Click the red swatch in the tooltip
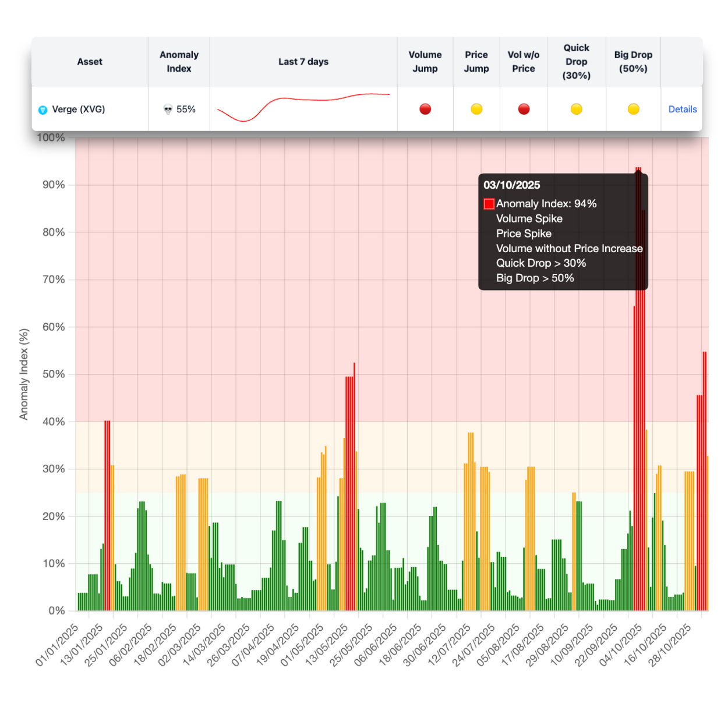Screen dimensions: 728x728 pos(489,204)
